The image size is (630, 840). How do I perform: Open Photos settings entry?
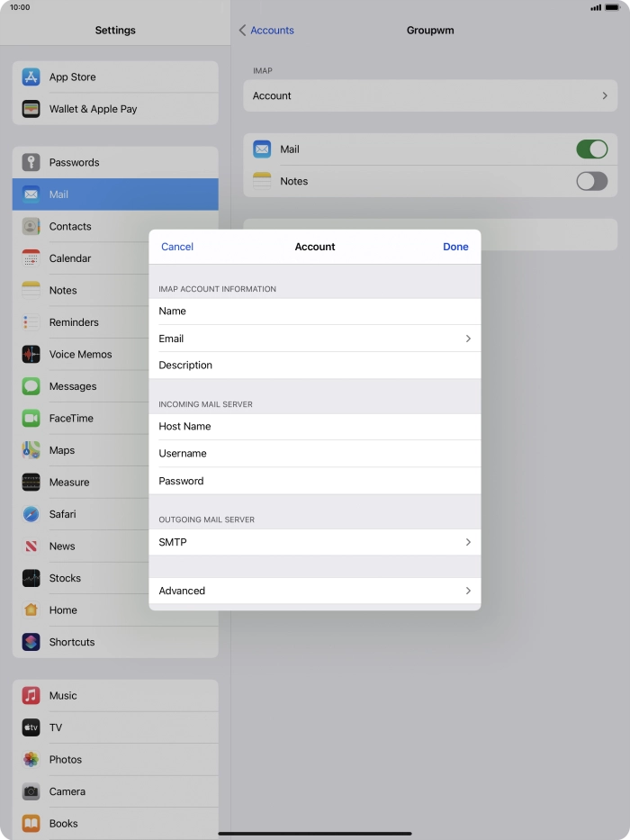(x=115, y=760)
